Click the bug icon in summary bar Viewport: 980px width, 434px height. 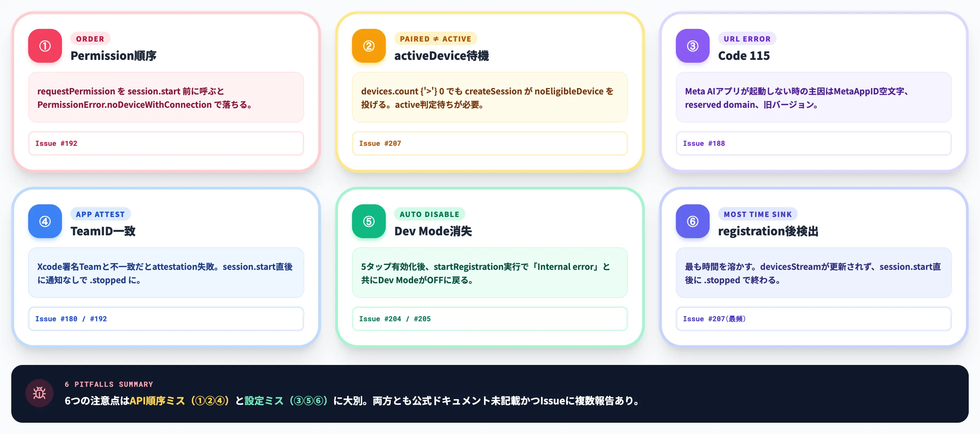pyautogui.click(x=39, y=393)
